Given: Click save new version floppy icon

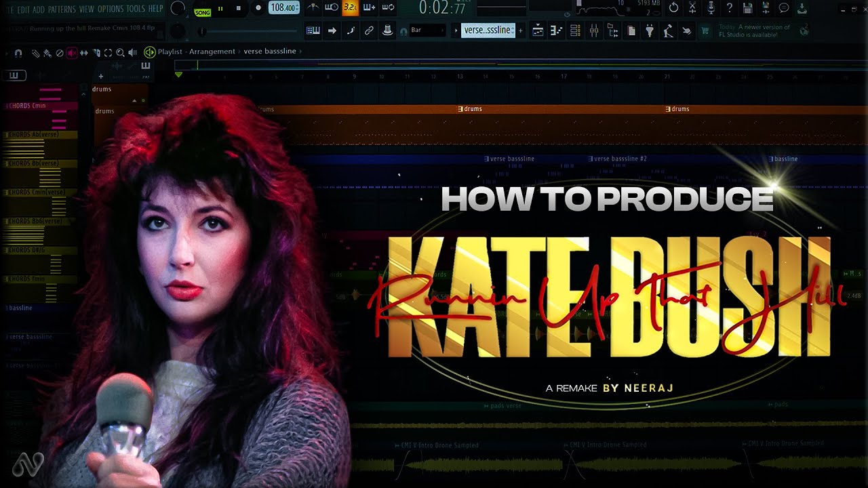Looking at the screenshot, I should (766, 8).
